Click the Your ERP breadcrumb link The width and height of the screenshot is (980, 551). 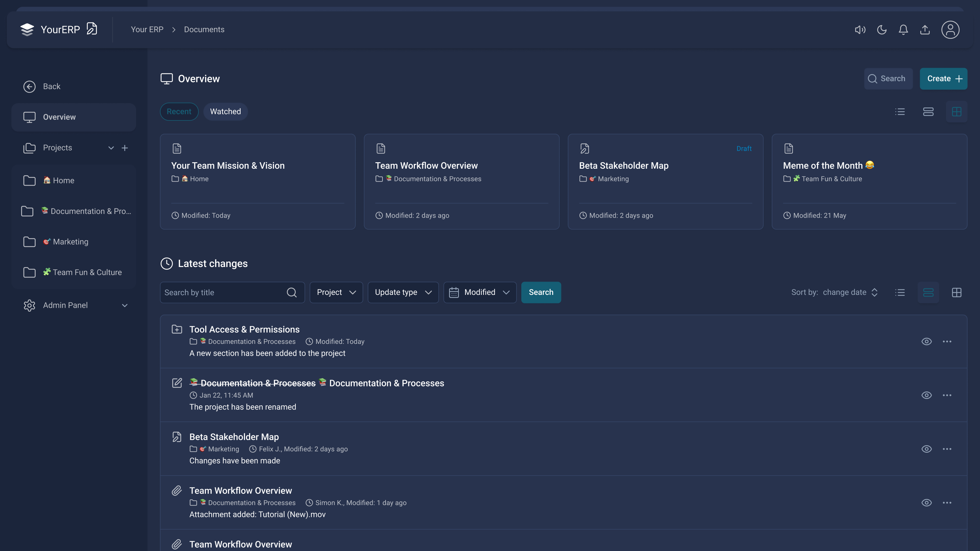(x=147, y=29)
